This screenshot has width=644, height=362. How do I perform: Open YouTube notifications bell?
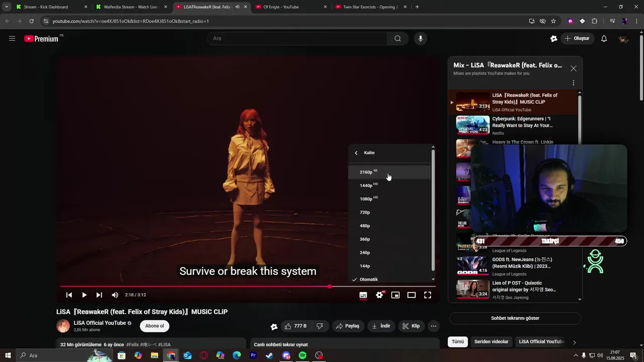[604, 39]
